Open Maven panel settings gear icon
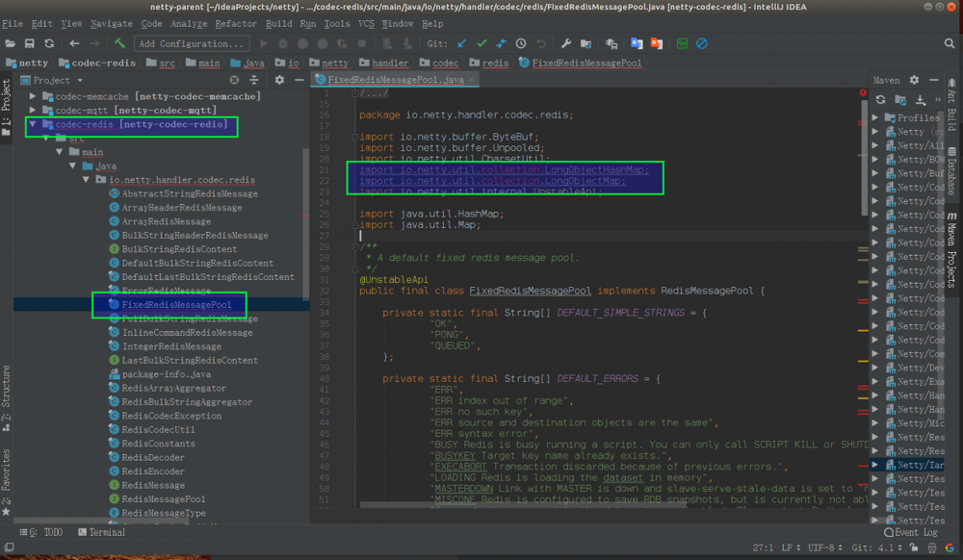The width and height of the screenshot is (963, 560). click(x=913, y=80)
